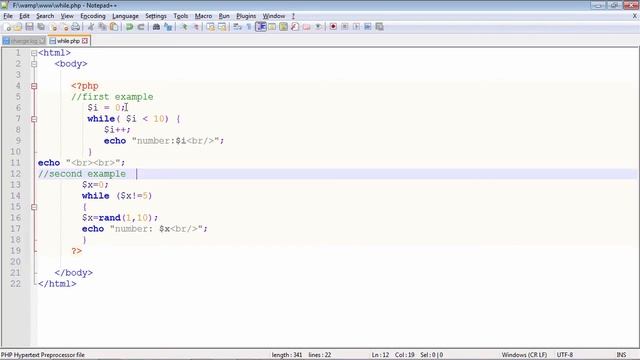Switch to the change.log tab

pyautogui.click(x=24, y=41)
